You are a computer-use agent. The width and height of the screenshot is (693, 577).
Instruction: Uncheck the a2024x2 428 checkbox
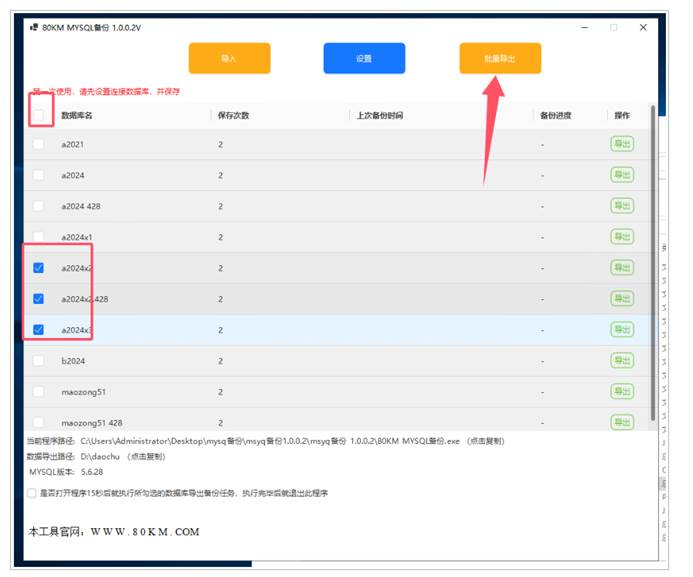(x=39, y=299)
